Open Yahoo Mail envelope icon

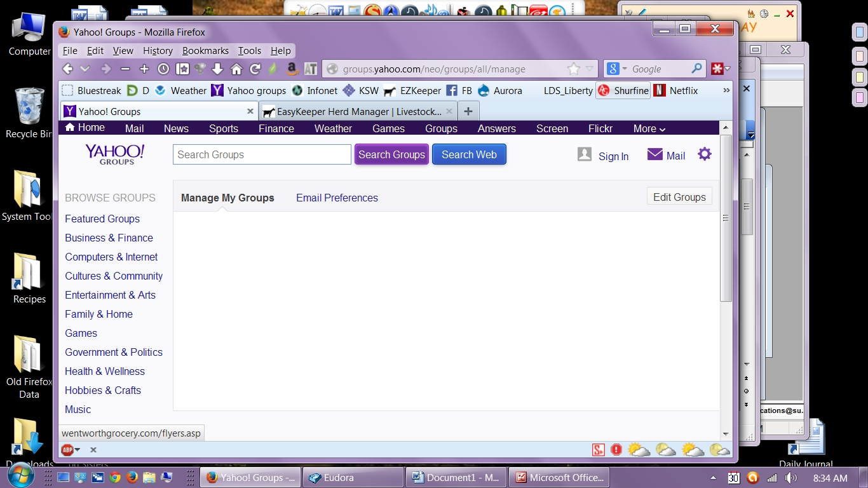pos(654,154)
